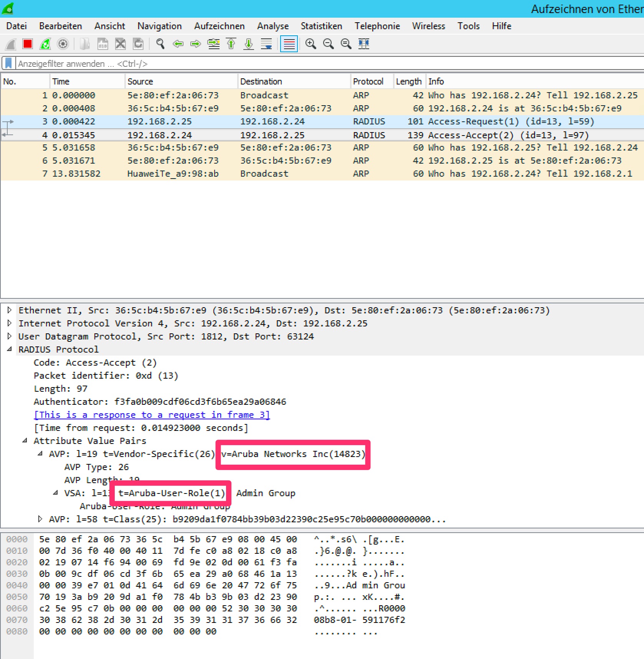Open the Telephonie menu
The width and height of the screenshot is (644, 659).
pyautogui.click(x=377, y=26)
